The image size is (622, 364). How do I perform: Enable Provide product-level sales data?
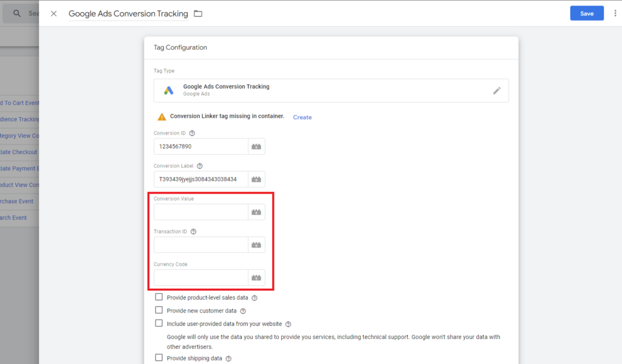click(159, 297)
